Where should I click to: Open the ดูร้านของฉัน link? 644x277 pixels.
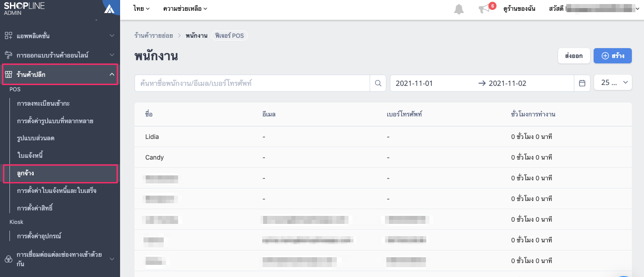519,9
